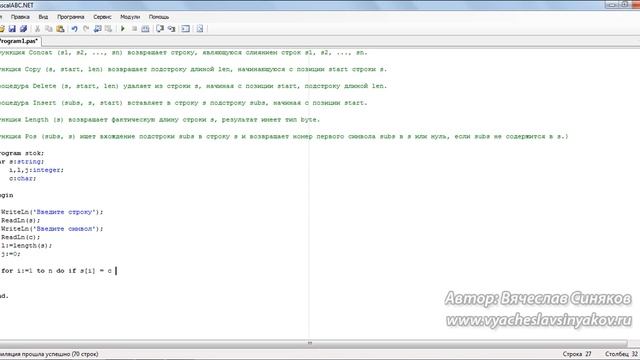The height and width of the screenshot is (360, 640).
Task: Click the Step Into debug icon
Action: 171,29
